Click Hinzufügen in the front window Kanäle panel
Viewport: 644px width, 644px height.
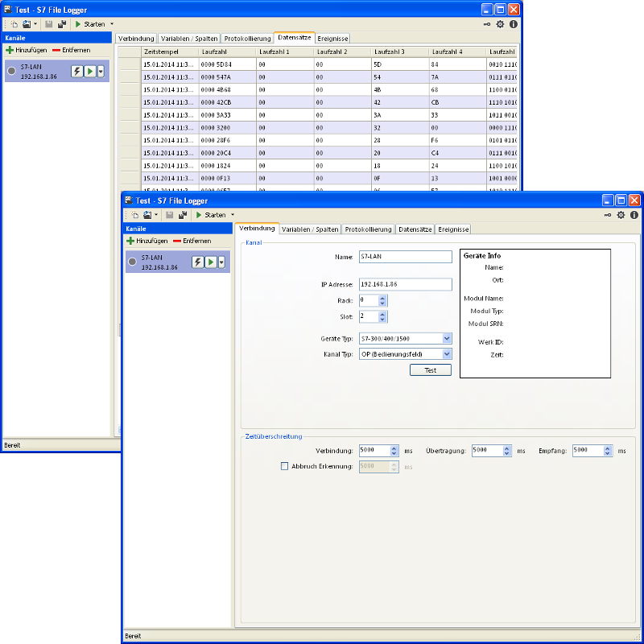[147, 241]
